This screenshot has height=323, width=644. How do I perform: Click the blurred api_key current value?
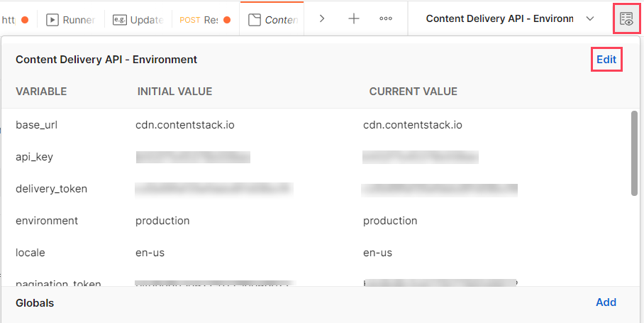click(x=420, y=157)
